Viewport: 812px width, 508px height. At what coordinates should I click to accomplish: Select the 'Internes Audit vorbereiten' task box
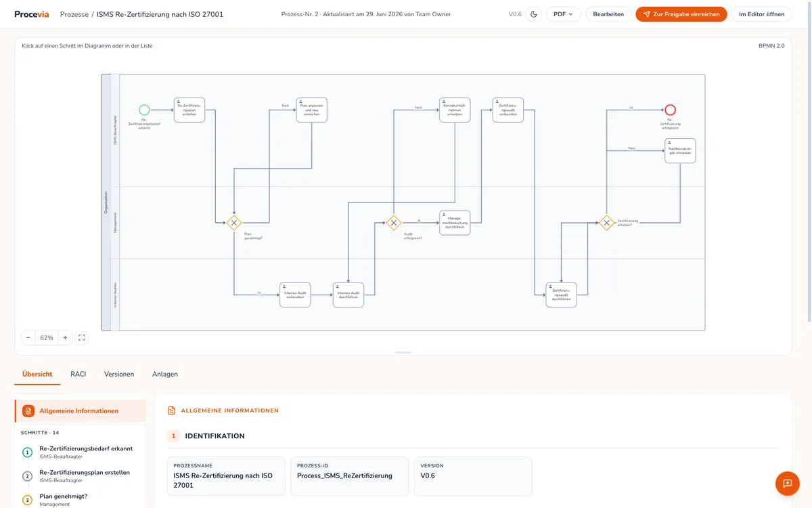[295, 295]
